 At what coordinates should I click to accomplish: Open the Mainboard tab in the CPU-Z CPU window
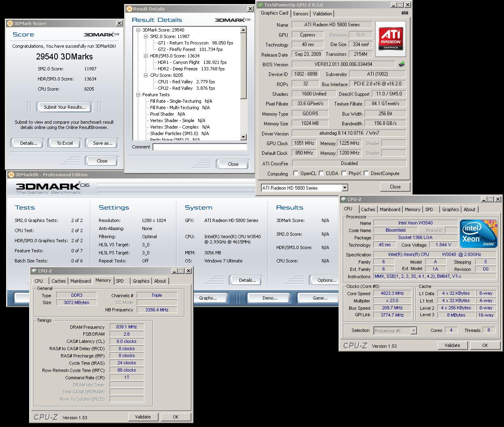pyautogui.click(x=390, y=209)
